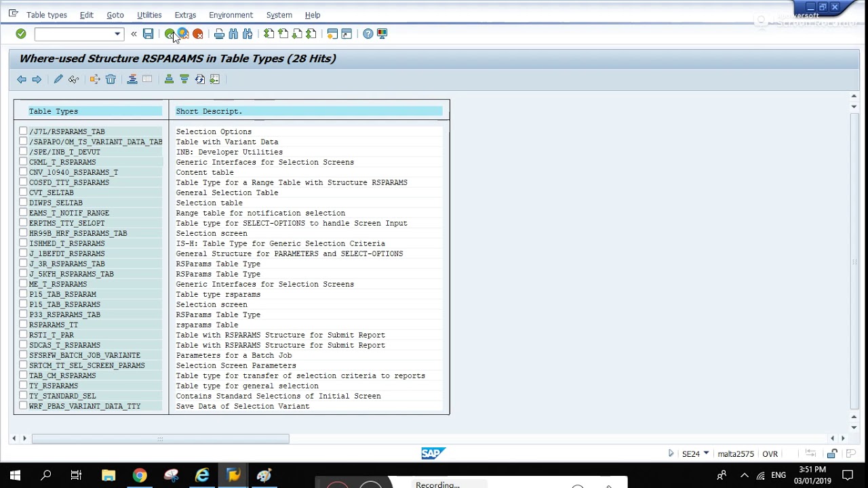
Task: Click the Windows Start button
Action: (15, 475)
